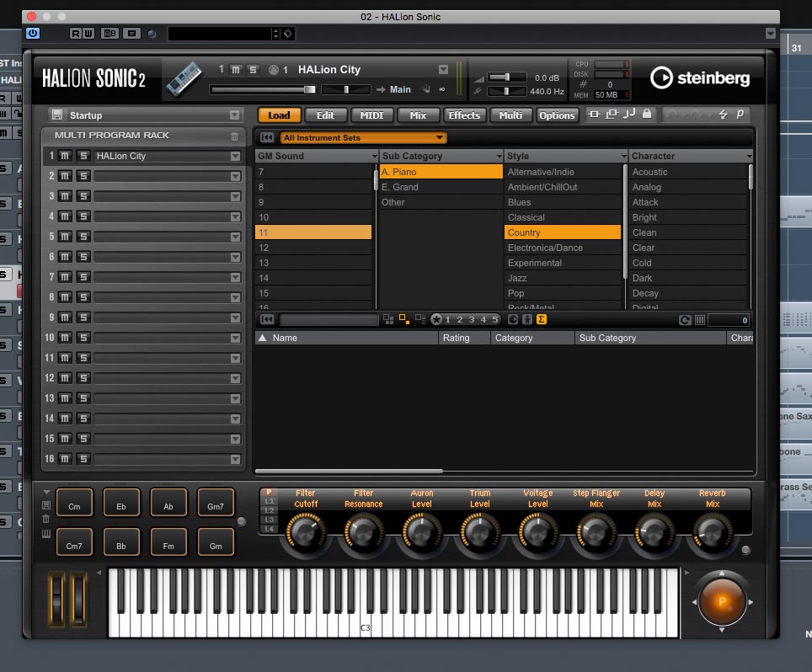The width and height of the screenshot is (812, 672).
Task: Click the Gm7 chord trigger pad
Action: [216, 502]
